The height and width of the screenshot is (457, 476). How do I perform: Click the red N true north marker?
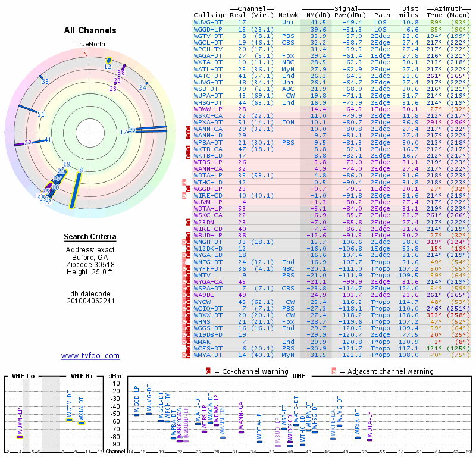pyautogui.click(x=86, y=54)
